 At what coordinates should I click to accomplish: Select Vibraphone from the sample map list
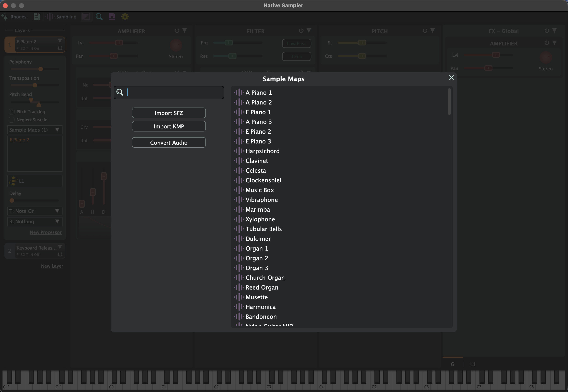pos(261,200)
